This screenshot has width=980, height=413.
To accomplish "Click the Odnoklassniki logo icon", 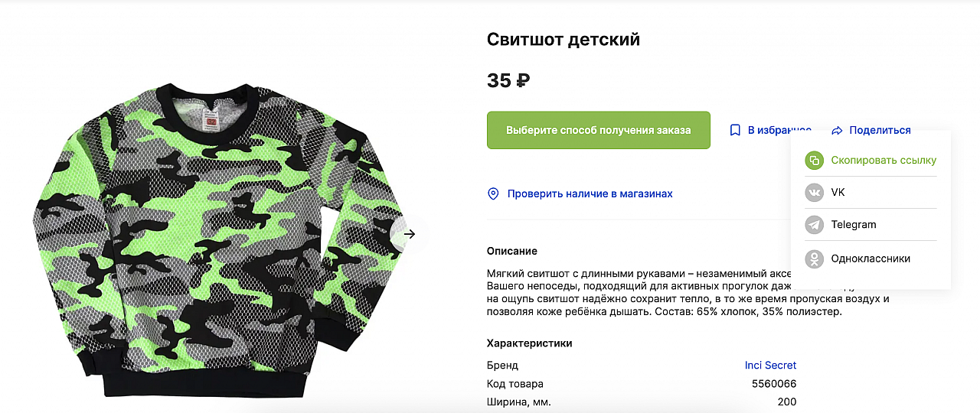I will pos(815,259).
